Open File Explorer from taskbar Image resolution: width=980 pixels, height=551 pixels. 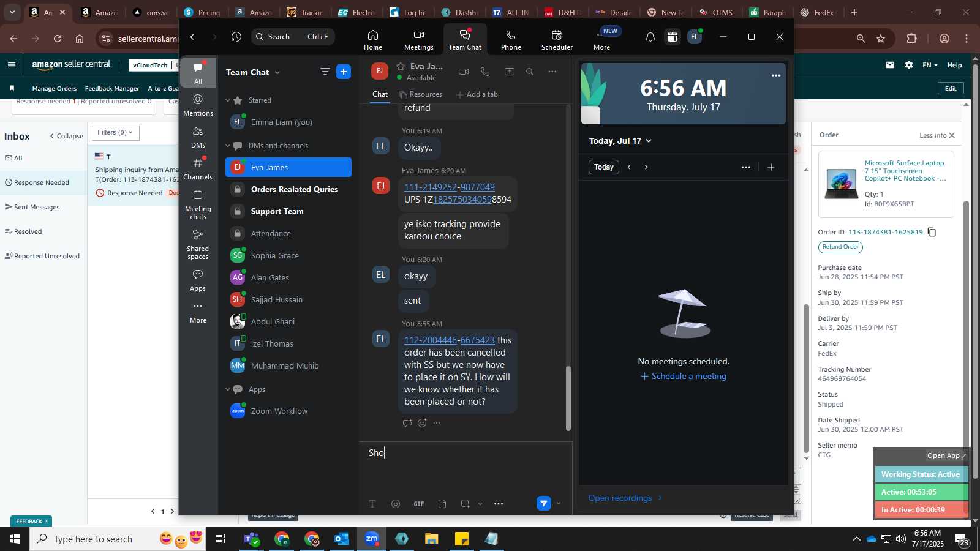tap(432, 539)
